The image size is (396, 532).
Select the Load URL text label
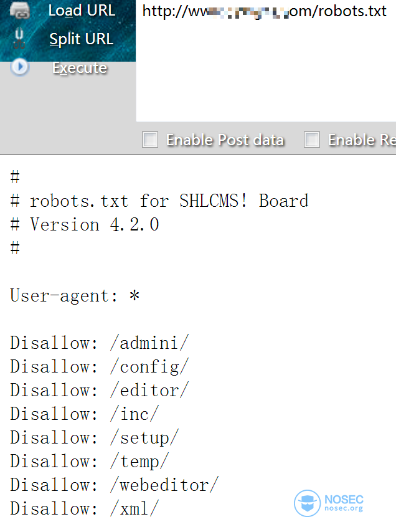(x=82, y=11)
